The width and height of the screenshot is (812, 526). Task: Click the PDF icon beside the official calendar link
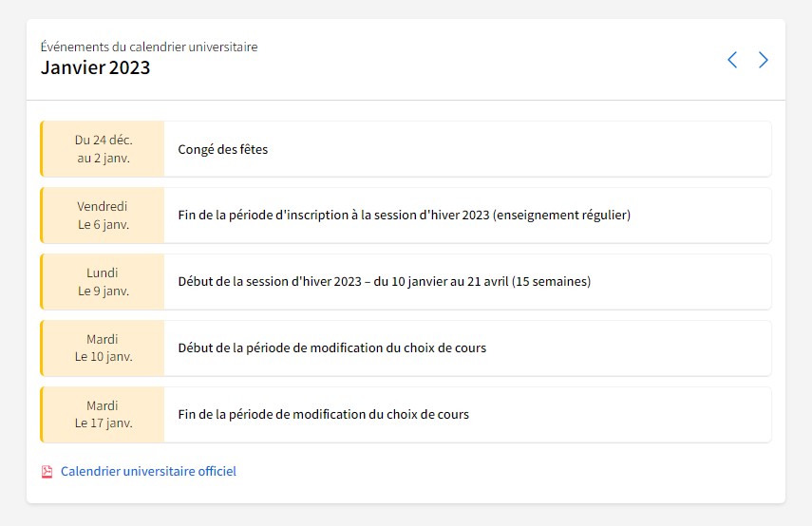click(47, 472)
